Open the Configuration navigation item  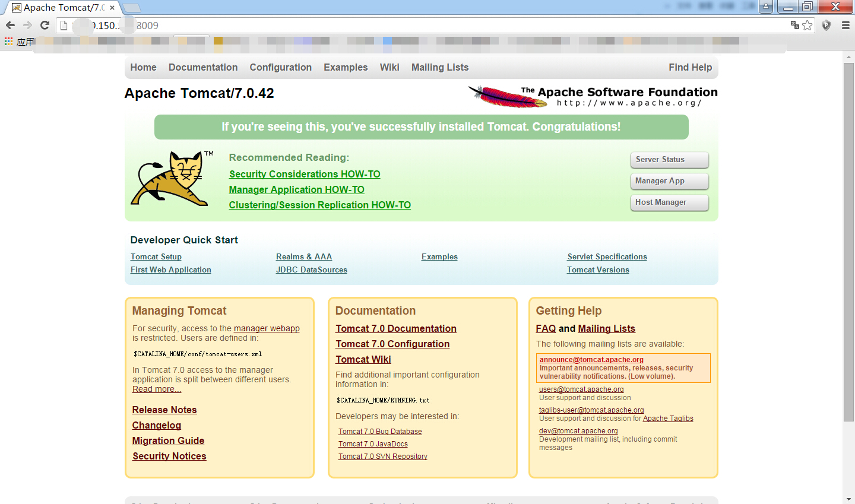point(281,68)
